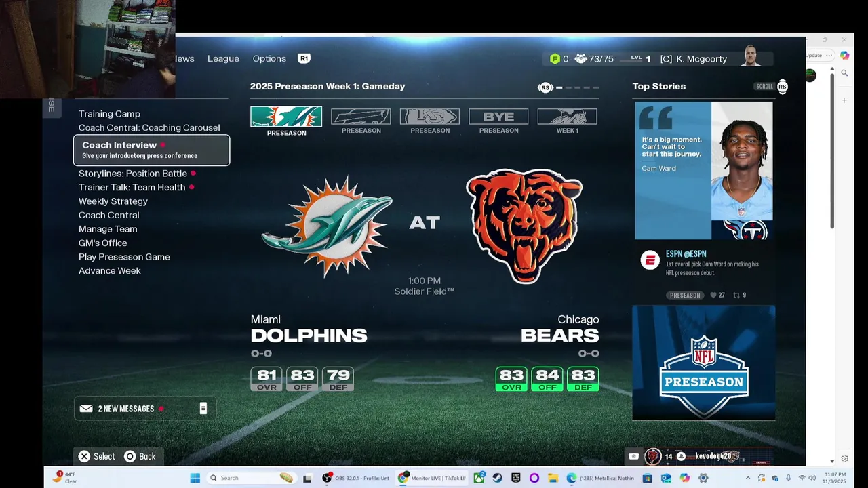This screenshot has width=868, height=488.
Task: Click the heart likes icon on story
Action: click(713, 296)
